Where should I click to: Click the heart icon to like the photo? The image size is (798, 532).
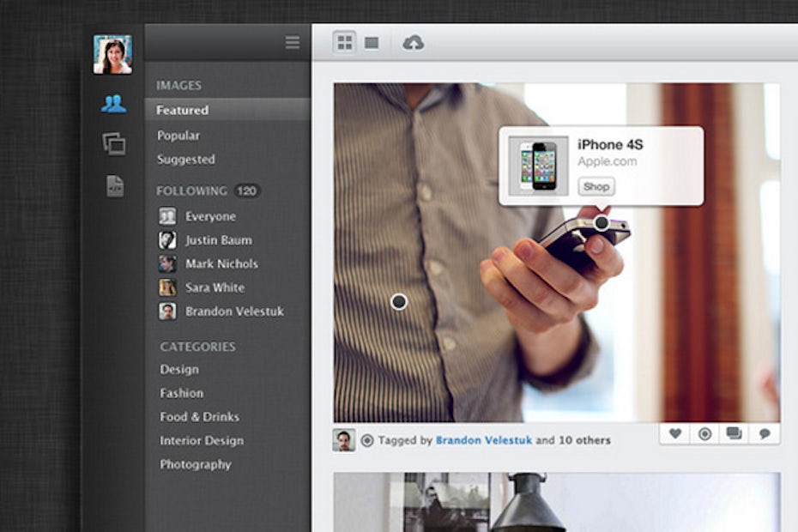(675, 434)
